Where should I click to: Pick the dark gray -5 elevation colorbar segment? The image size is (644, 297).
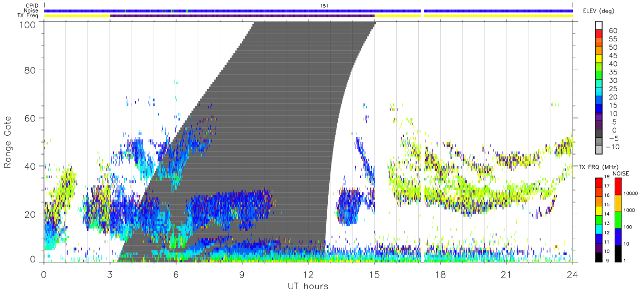point(599,134)
